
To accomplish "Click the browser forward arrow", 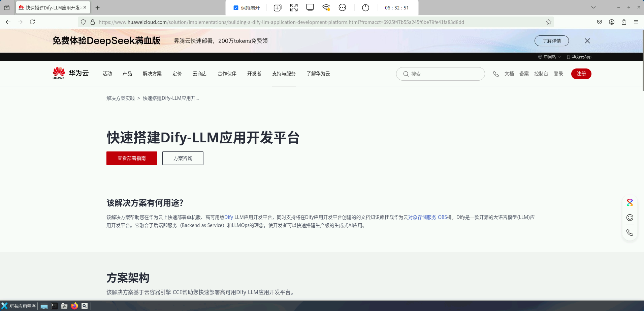I will click(20, 22).
